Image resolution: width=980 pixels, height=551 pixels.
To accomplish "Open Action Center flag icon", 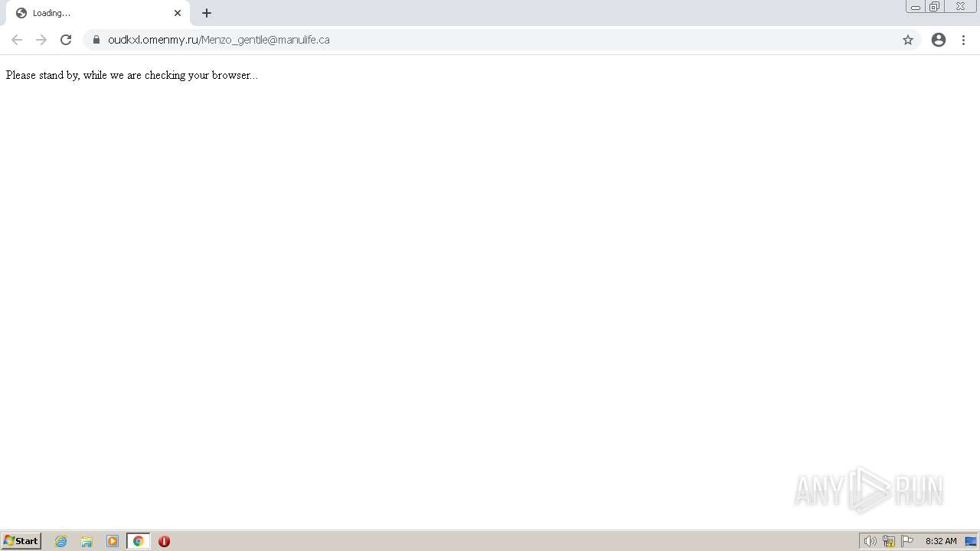I will (x=907, y=541).
